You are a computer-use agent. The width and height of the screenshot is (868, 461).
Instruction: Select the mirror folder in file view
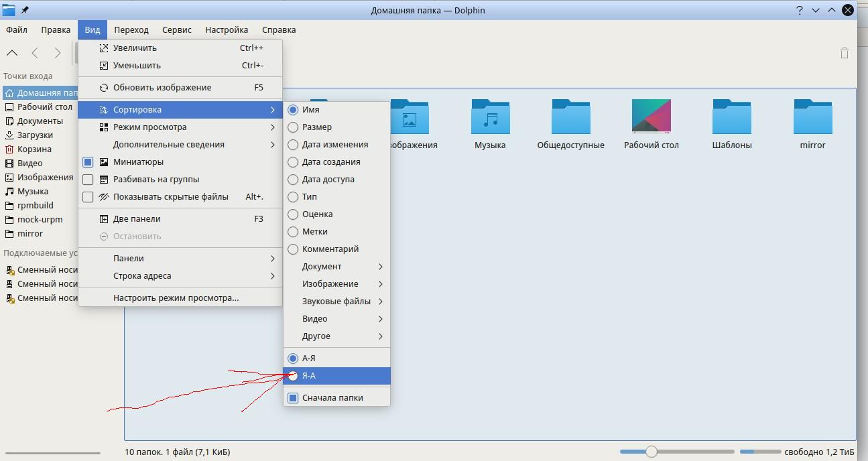pos(812,117)
